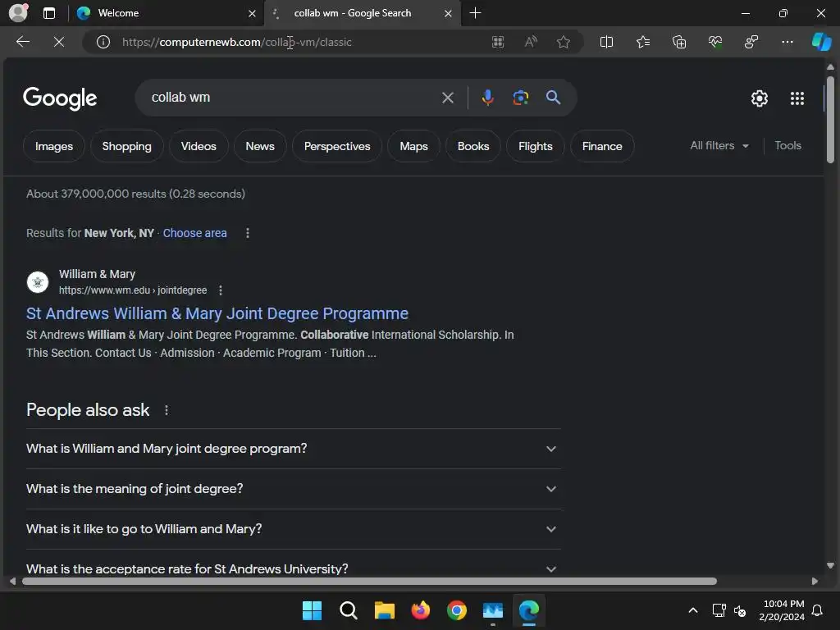840x630 pixels.
Task: Open search Tools
Action: coord(787,146)
